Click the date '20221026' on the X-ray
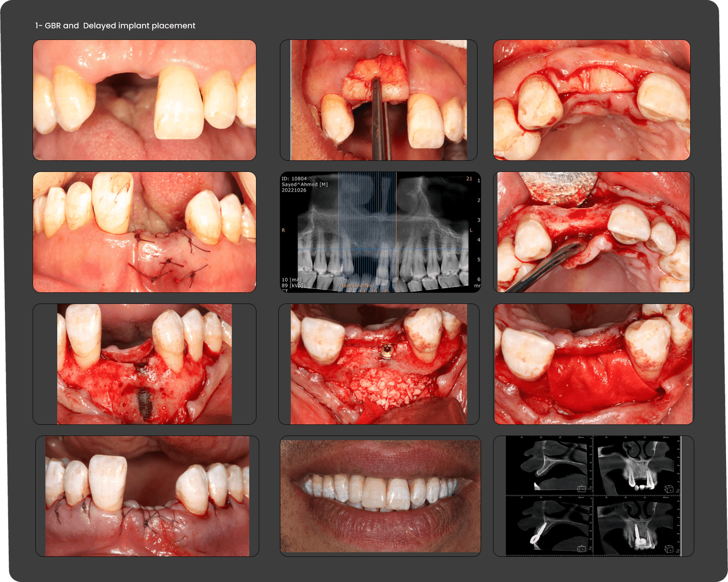This screenshot has width=728, height=582. 294,190
